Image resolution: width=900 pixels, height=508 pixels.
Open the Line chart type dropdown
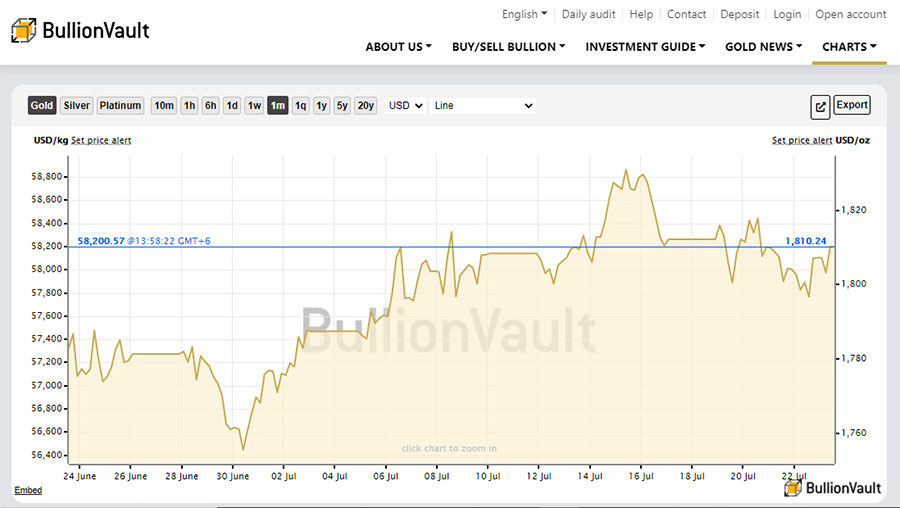(483, 106)
